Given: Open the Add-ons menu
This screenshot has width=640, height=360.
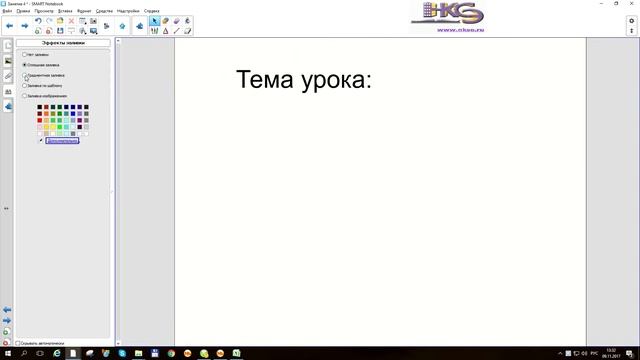Looking at the screenshot, I should coord(128,11).
